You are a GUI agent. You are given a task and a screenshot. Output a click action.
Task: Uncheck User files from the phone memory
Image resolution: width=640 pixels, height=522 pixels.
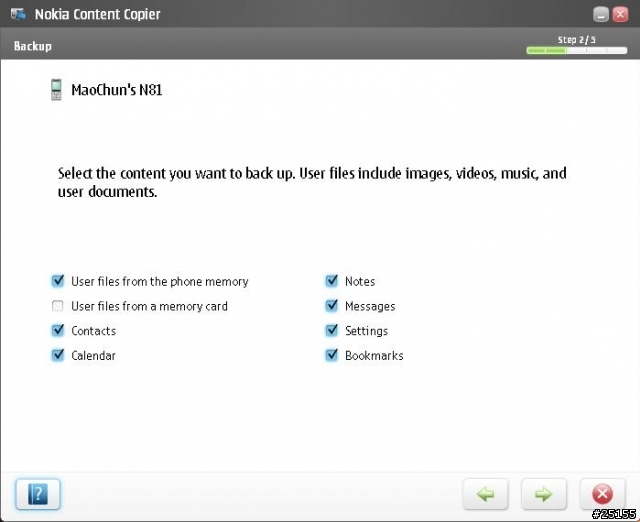pyautogui.click(x=58, y=281)
